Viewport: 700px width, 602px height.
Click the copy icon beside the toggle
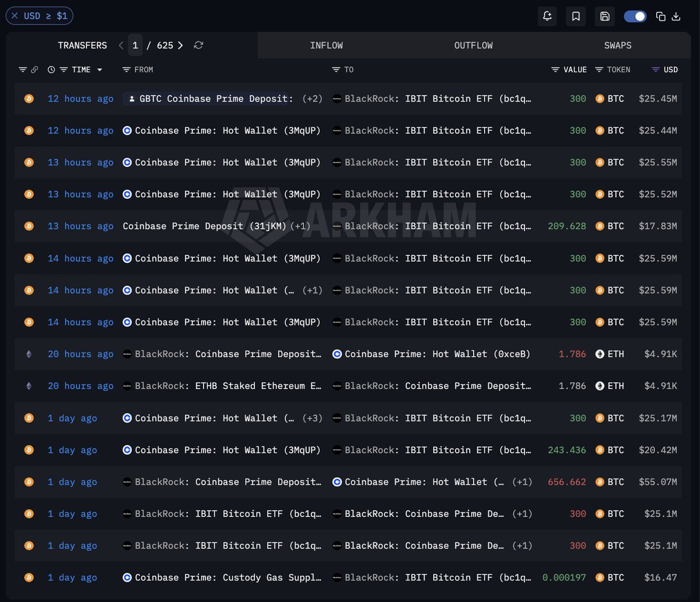[661, 16]
